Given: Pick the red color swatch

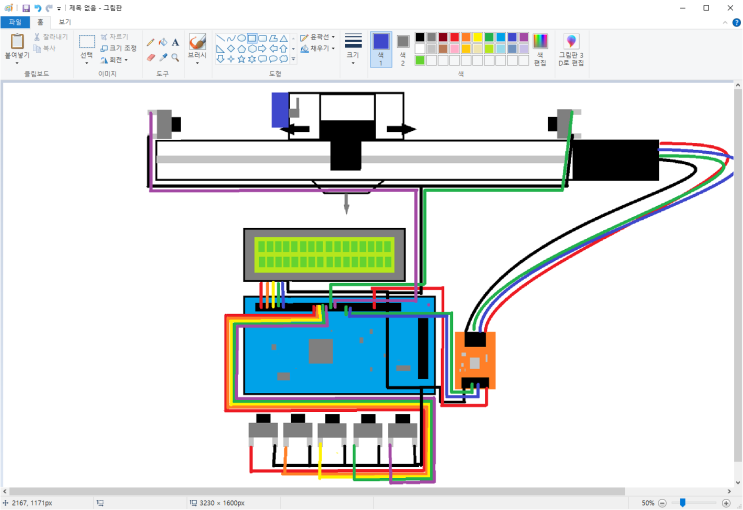Looking at the screenshot, I should [x=454, y=37].
